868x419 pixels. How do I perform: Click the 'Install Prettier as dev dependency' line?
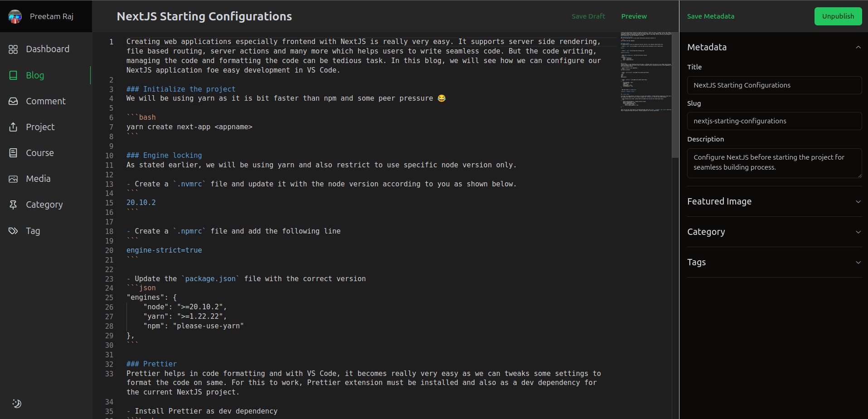(206, 411)
